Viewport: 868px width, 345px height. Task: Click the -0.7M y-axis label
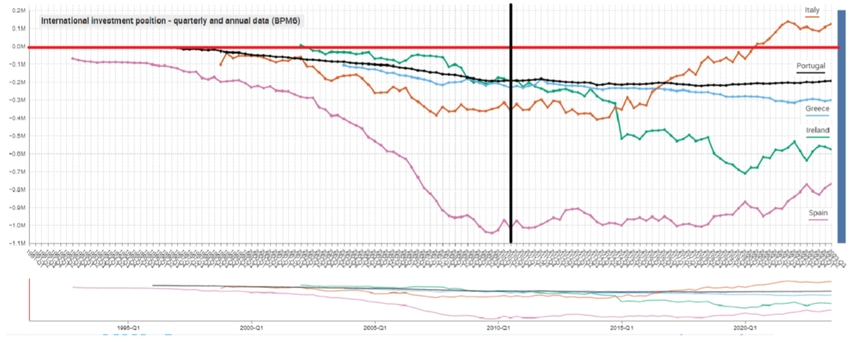(x=18, y=172)
